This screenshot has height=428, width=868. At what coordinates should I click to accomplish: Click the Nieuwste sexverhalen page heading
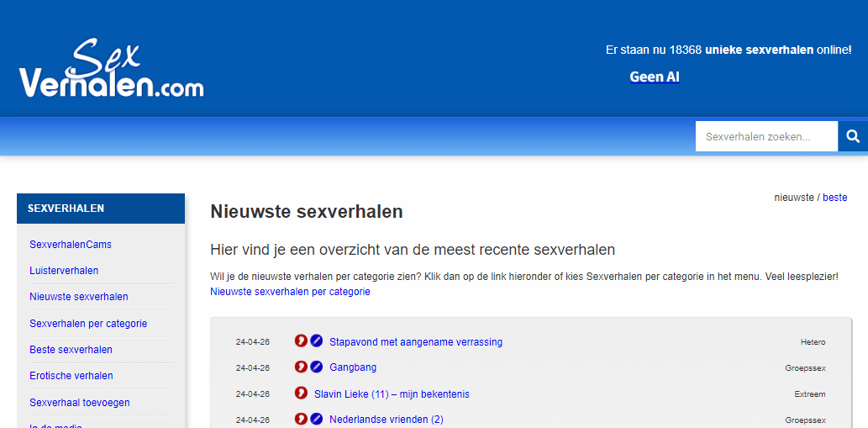307,212
